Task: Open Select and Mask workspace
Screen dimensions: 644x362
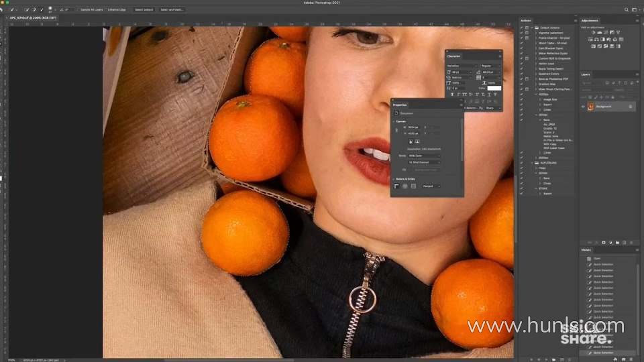Action: click(x=171, y=9)
